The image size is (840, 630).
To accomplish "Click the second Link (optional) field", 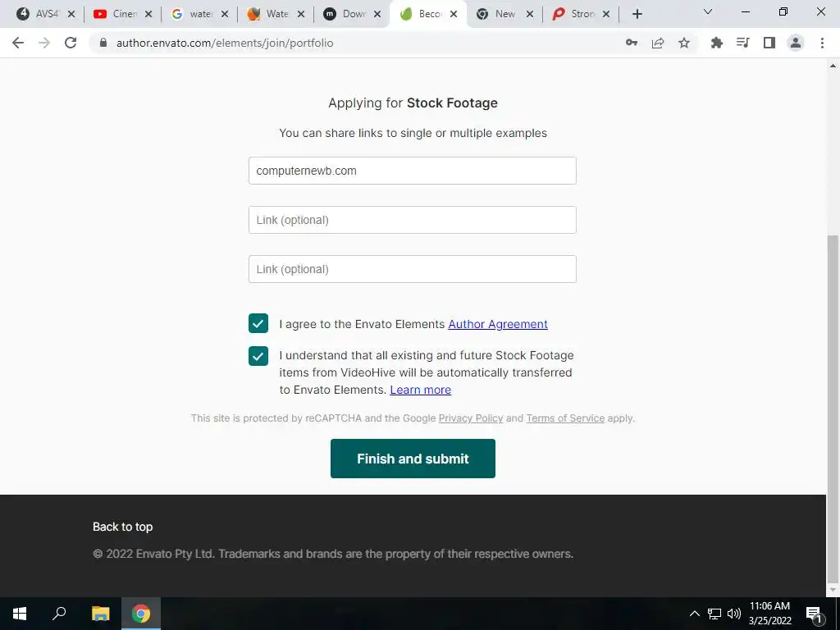I will pyautogui.click(x=413, y=220).
